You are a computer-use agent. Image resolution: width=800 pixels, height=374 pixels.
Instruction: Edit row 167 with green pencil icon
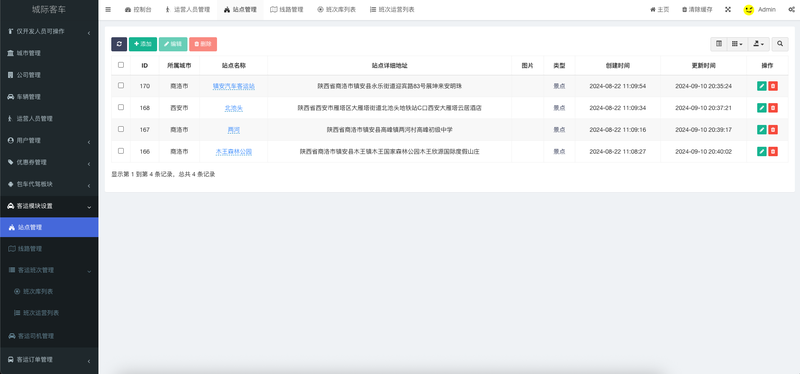point(762,130)
